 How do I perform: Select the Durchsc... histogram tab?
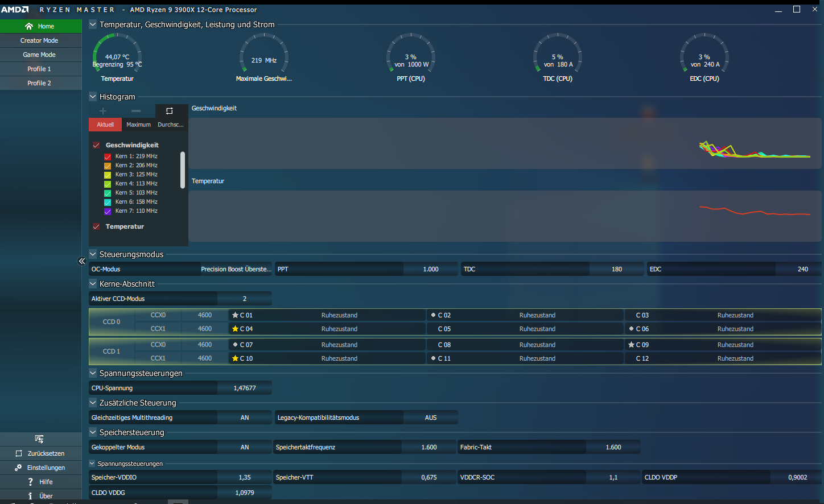click(x=171, y=125)
